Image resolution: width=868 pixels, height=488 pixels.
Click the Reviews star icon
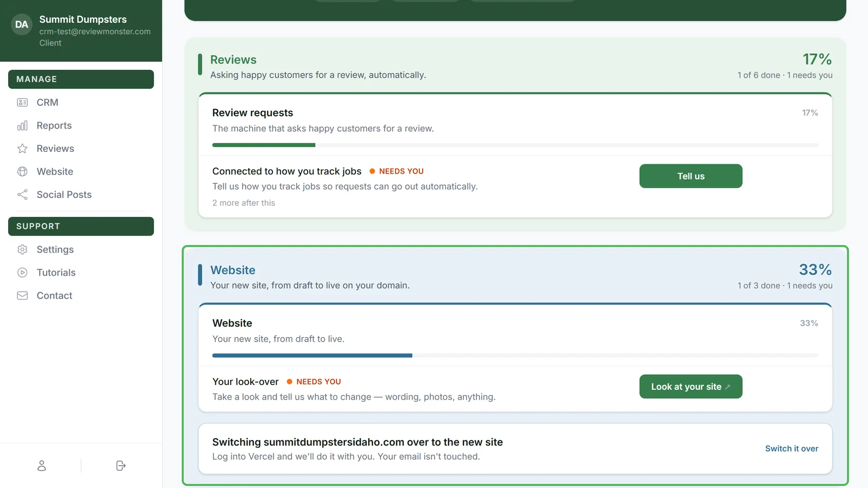[22, 149]
